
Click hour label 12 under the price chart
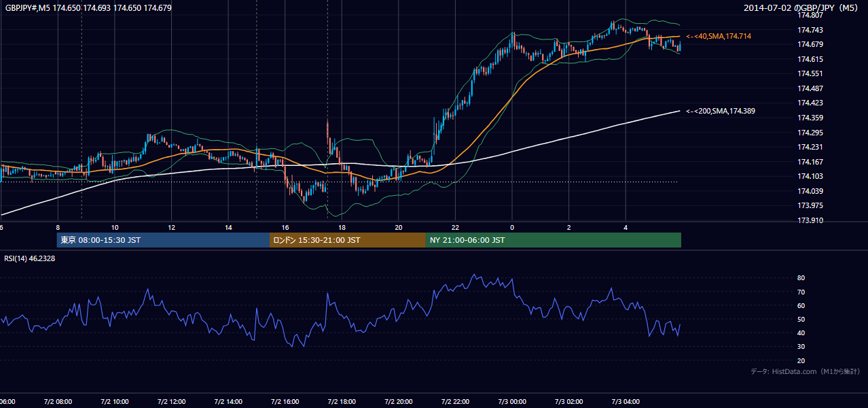(x=172, y=227)
